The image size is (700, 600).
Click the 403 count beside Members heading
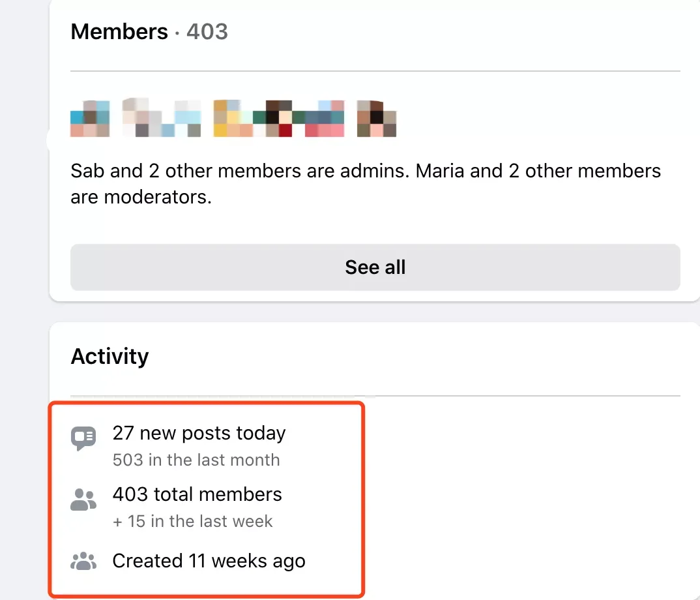[207, 32]
